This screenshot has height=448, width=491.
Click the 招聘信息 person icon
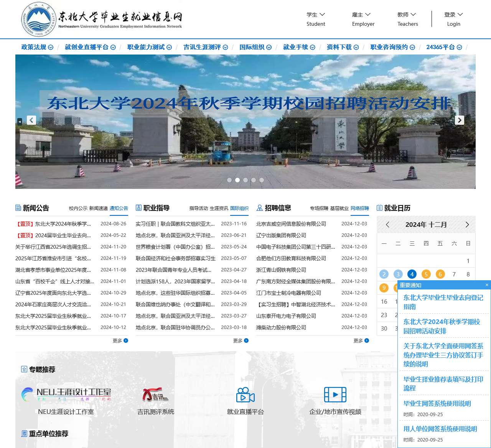pyautogui.click(x=260, y=208)
